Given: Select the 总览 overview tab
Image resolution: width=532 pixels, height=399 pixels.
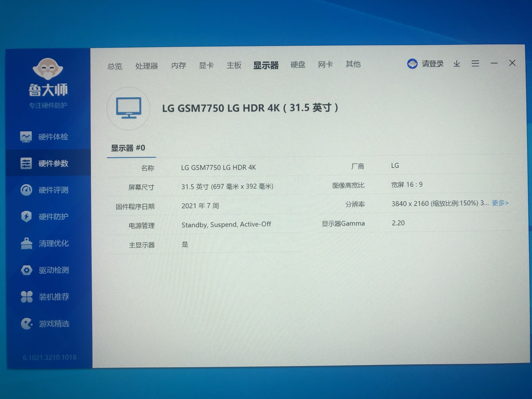Looking at the screenshot, I should 115,66.
